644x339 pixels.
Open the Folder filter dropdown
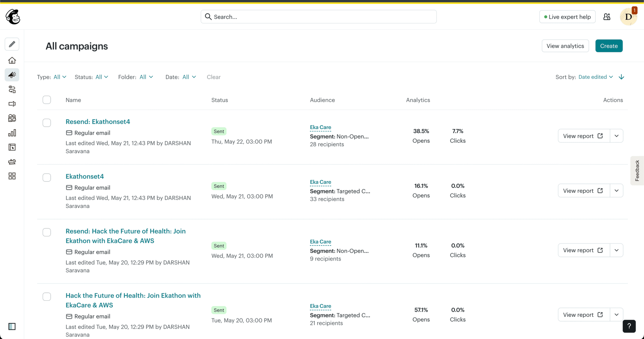click(146, 77)
